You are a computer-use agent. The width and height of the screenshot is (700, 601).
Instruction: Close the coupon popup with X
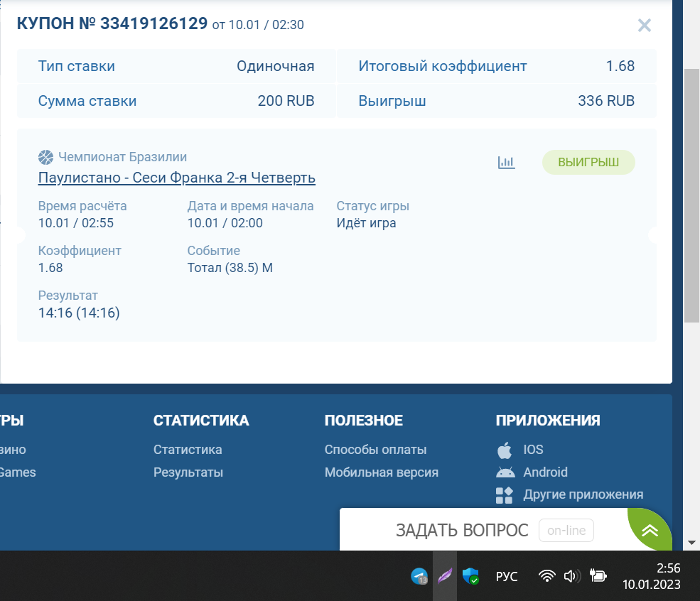[x=644, y=26]
